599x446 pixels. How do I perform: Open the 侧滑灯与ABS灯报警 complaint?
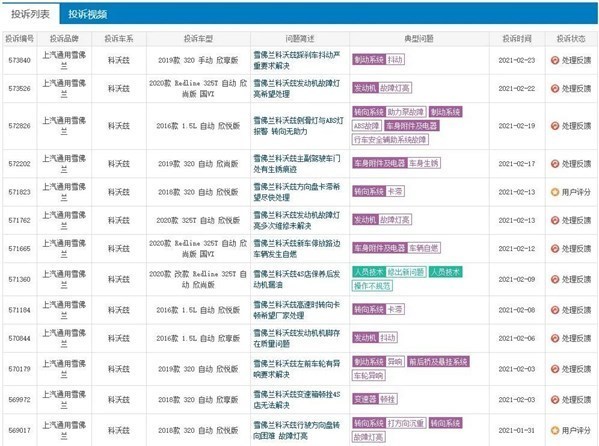click(x=298, y=126)
